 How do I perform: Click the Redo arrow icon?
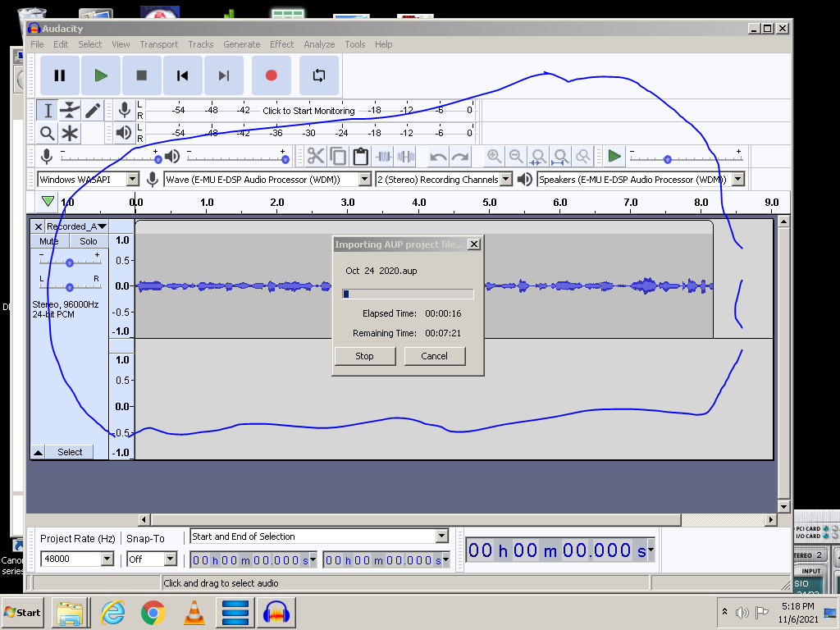[x=460, y=157]
